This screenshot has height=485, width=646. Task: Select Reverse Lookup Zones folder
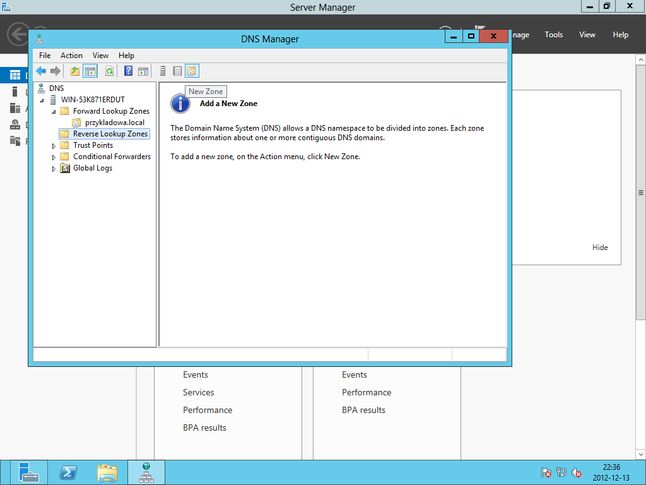(110, 134)
